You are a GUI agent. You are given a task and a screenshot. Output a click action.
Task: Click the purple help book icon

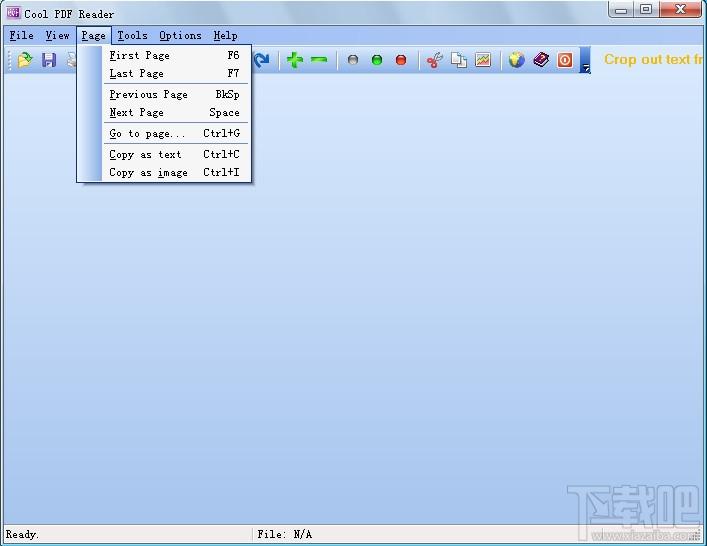click(541, 60)
